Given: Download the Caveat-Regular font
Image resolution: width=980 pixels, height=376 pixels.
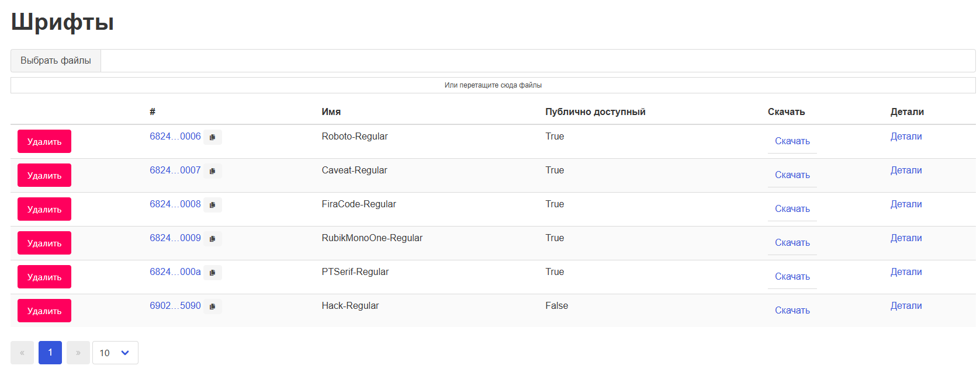Looking at the screenshot, I should pos(792,175).
